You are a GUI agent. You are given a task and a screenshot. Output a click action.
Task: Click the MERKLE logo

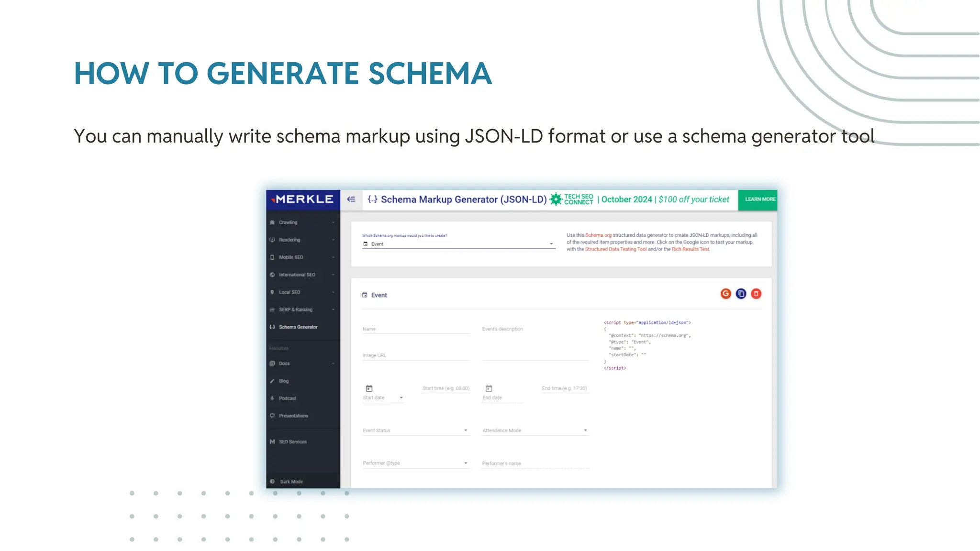click(302, 199)
